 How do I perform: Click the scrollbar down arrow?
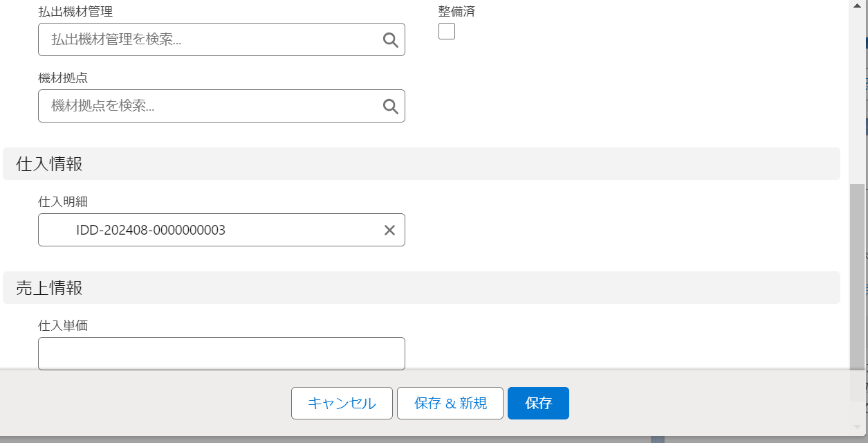pos(857,426)
